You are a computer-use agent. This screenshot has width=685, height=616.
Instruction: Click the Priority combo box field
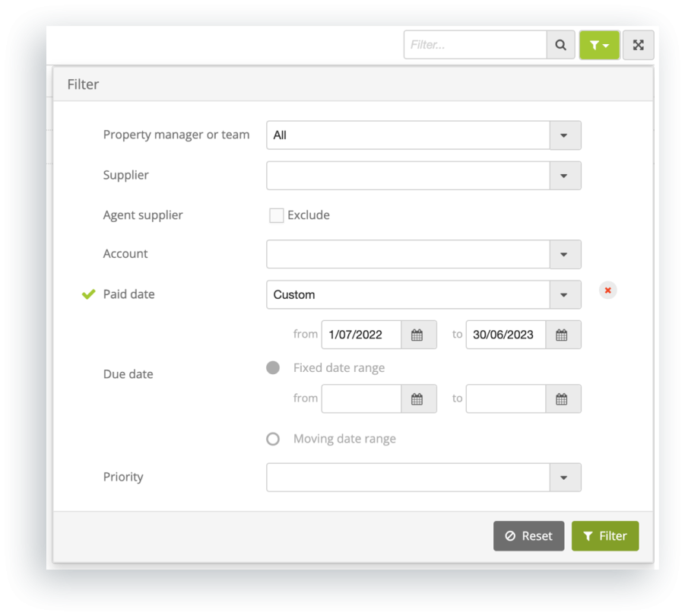pyautogui.click(x=408, y=478)
